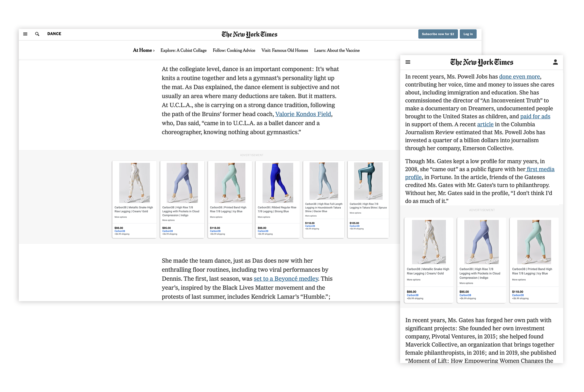Open the desktop hamburger menu icon
This screenshot has height=392, width=584.
pos(25,34)
